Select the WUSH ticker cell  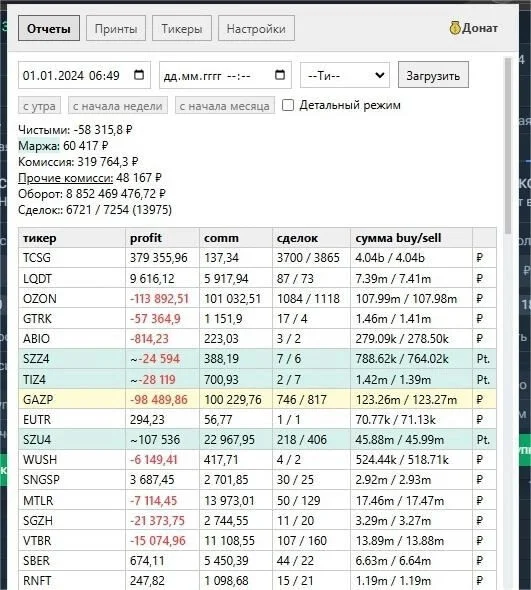[x=72, y=459]
